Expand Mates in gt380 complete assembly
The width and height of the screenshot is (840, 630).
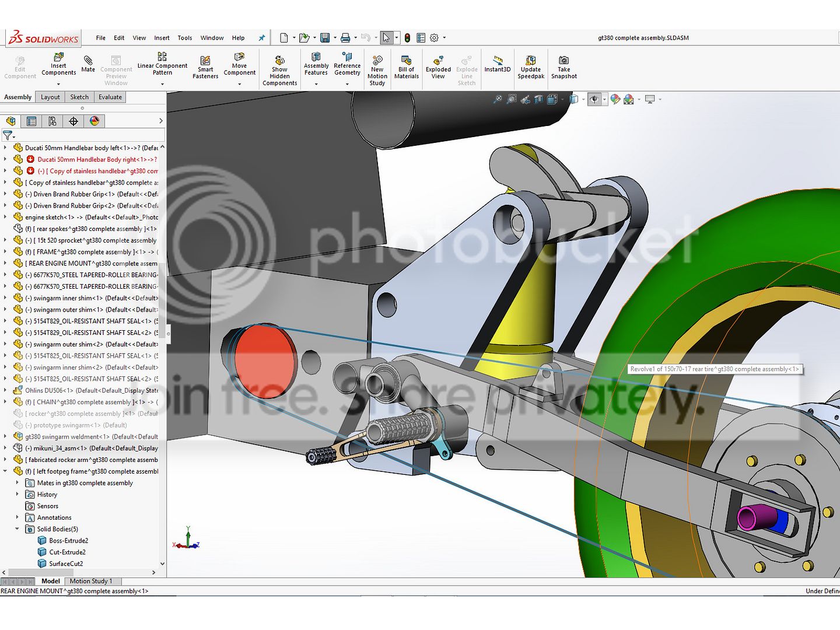pos(17,483)
